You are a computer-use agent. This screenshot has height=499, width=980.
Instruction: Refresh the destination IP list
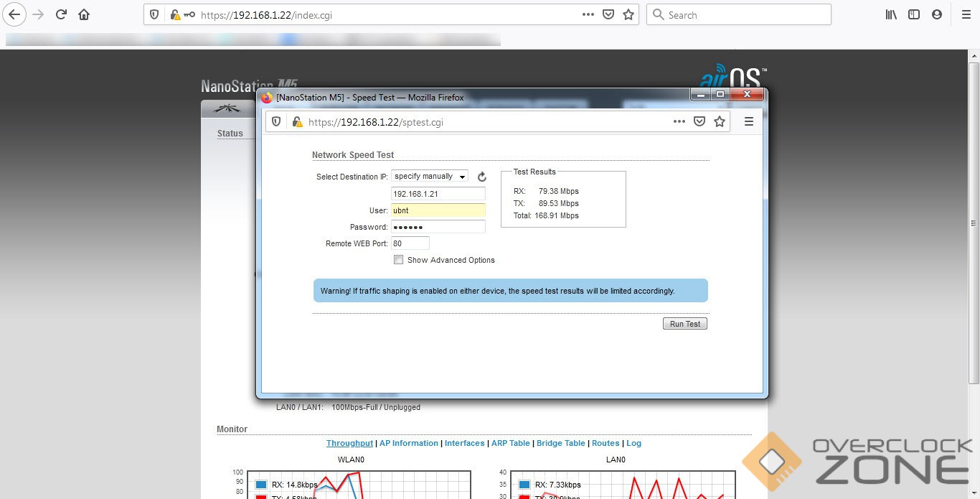pos(481,177)
